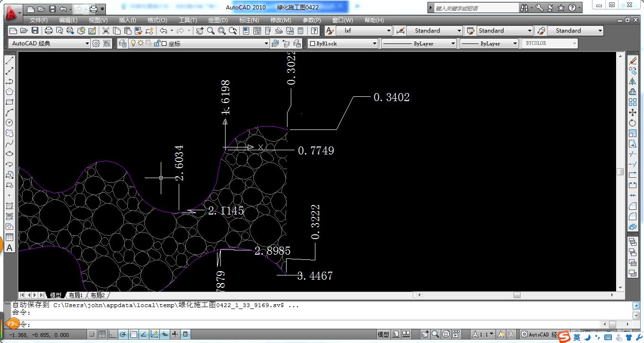Screen dimensions: 644x343
Task: Open the Layer Properties Manager icon
Action: [122, 43]
